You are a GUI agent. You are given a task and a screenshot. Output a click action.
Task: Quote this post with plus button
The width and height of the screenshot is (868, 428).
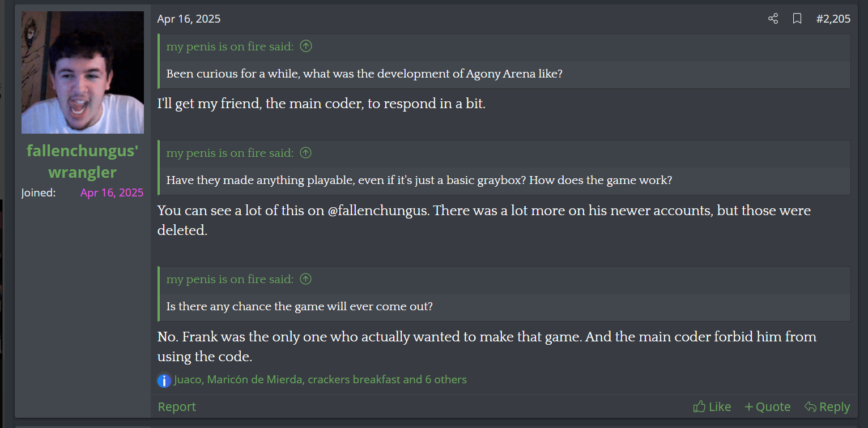[x=767, y=406]
